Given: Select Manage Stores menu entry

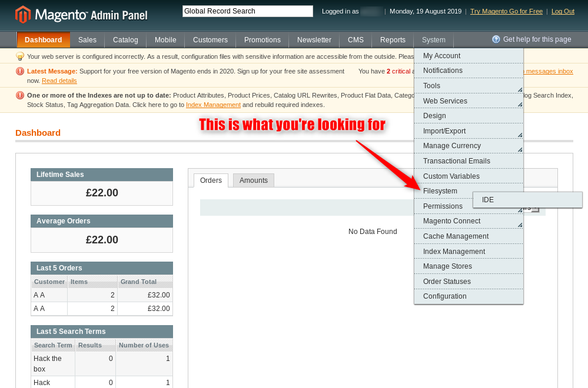Looking at the screenshot, I should click(469, 266).
